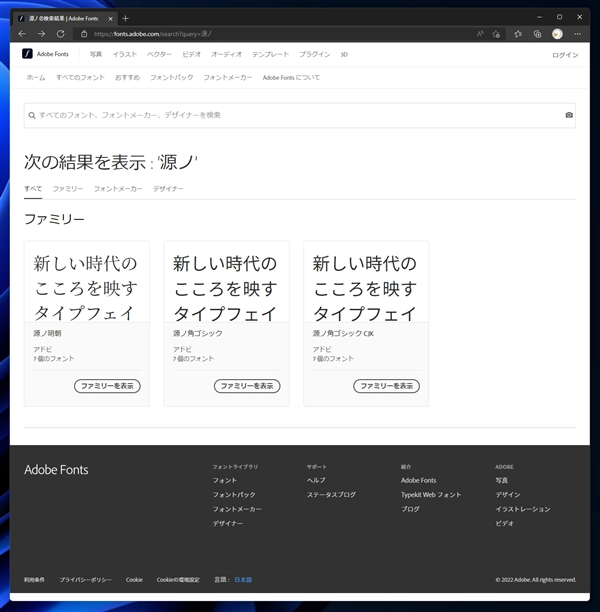Click footer フォント link
The width and height of the screenshot is (600, 612).
tap(225, 480)
